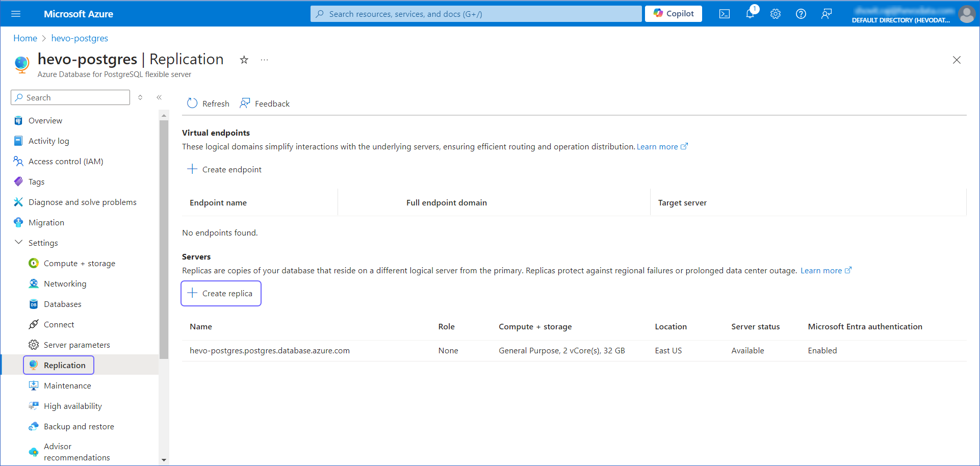The image size is (980, 466).
Task: Click the sidebar scroll down arrow
Action: point(164,460)
